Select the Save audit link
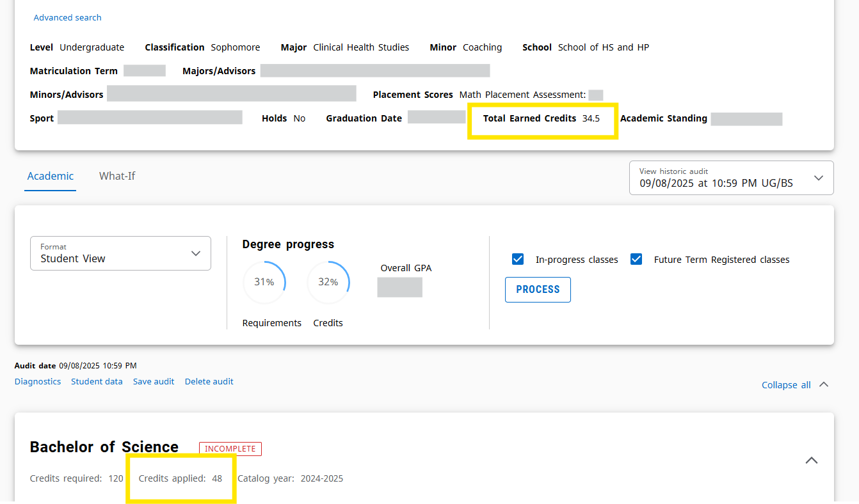Viewport: 859px width, 504px height. tap(154, 381)
